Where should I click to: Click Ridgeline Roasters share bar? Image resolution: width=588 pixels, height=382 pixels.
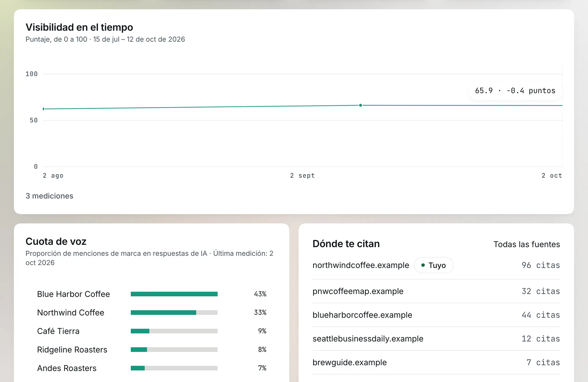click(x=174, y=350)
